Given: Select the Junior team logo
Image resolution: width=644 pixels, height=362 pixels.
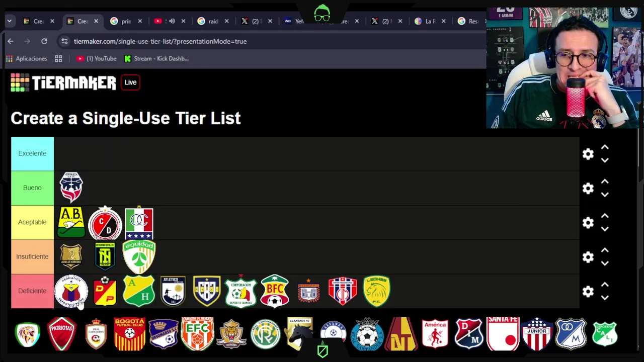Looking at the screenshot, I should [537, 334].
